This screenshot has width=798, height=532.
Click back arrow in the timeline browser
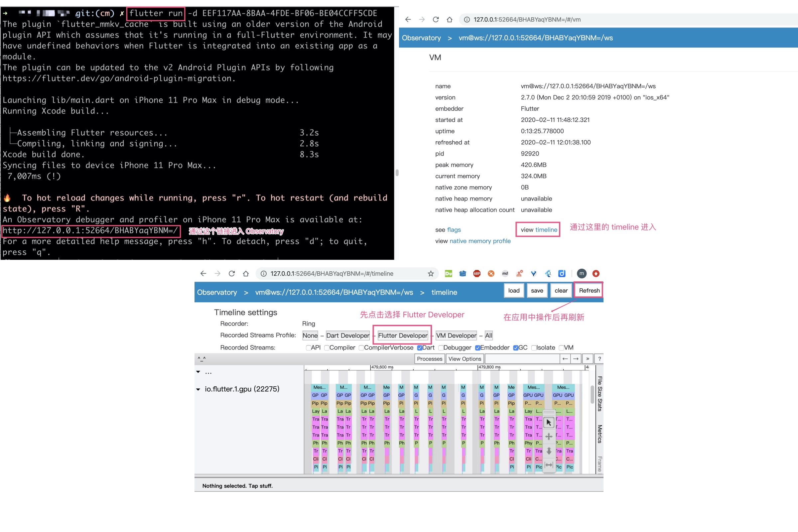[203, 273]
